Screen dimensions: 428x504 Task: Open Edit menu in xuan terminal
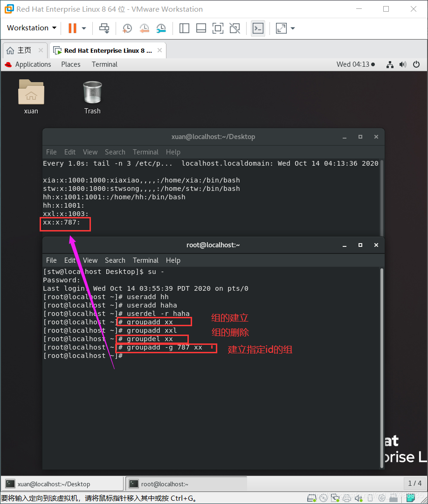[x=69, y=152]
